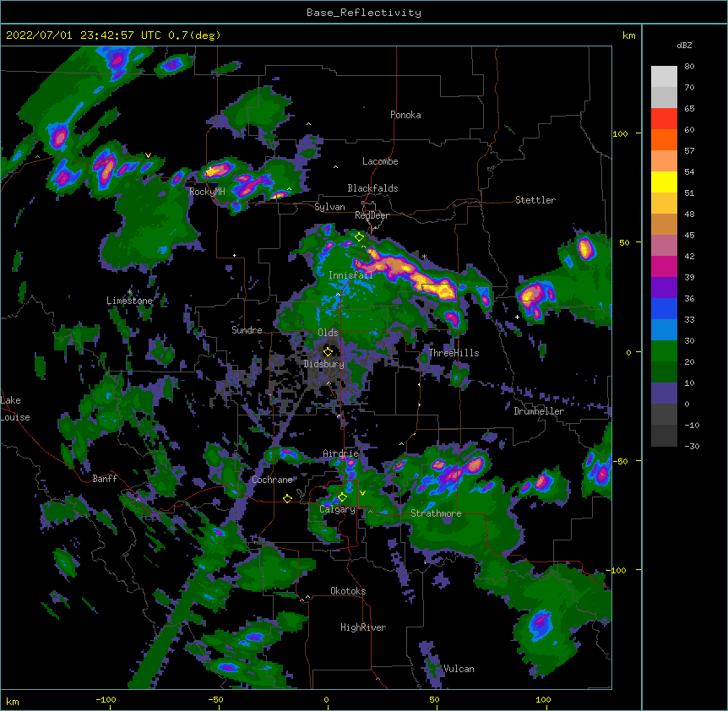Click the -100 tick on bottom axis
Viewport: 728px width, 711px height.
tap(106, 700)
